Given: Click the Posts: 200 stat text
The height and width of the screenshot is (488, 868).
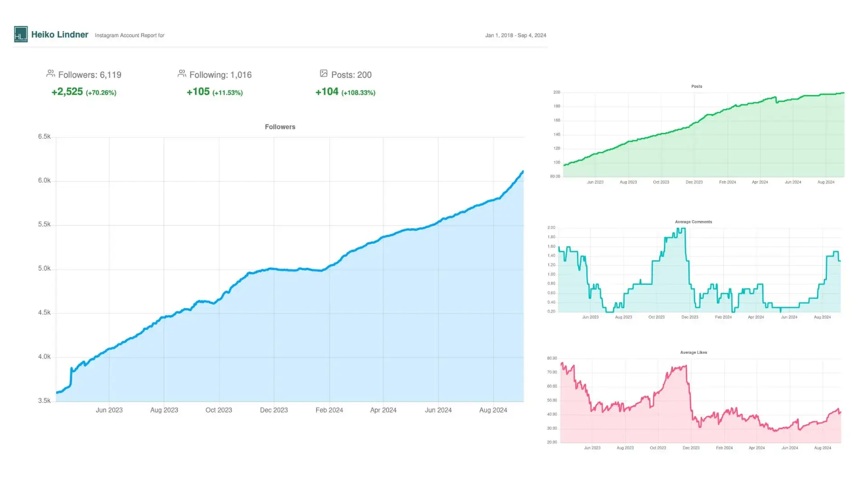Looking at the screenshot, I should [x=351, y=75].
